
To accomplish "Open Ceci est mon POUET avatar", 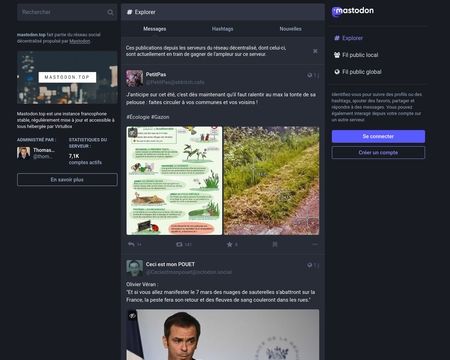I will [x=134, y=268].
